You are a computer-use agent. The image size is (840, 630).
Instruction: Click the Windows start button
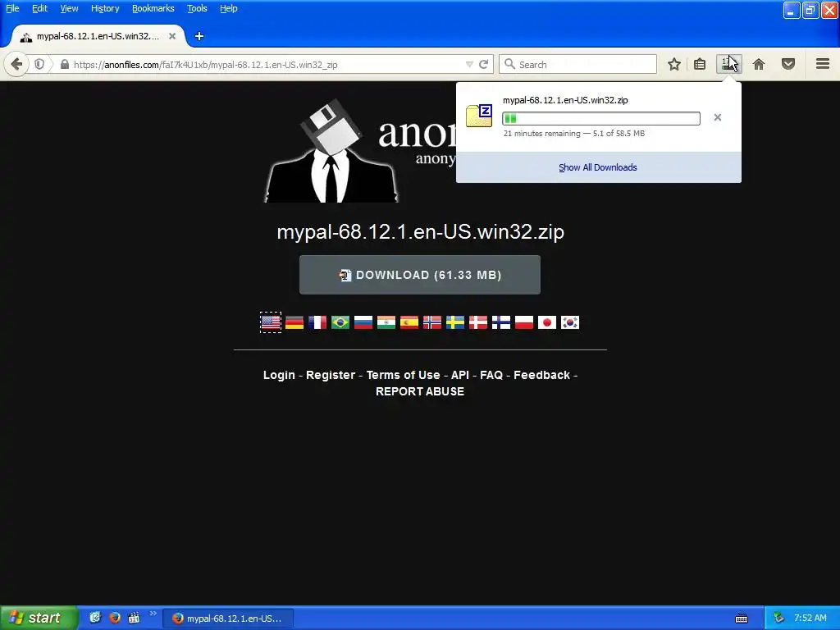[x=39, y=618]
